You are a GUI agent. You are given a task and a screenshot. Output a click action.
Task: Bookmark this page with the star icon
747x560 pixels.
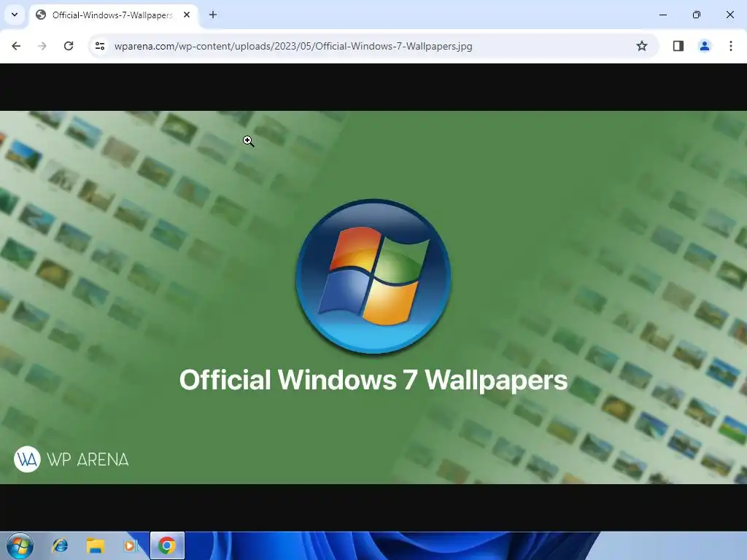pos(642,46)
